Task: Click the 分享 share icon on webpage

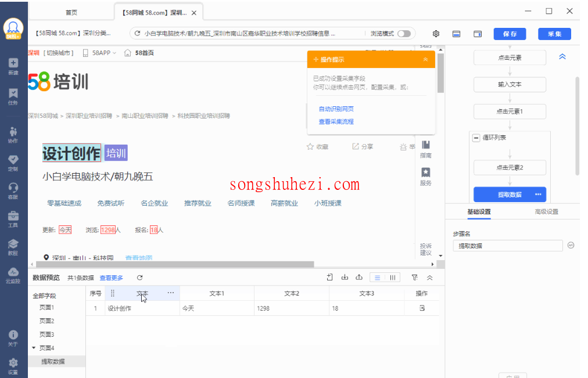Action: pos(356,146)
